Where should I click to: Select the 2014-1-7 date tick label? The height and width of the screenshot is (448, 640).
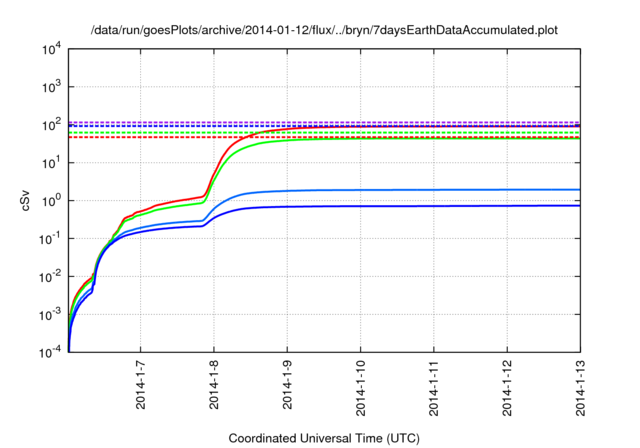click(x=140, y=385)
